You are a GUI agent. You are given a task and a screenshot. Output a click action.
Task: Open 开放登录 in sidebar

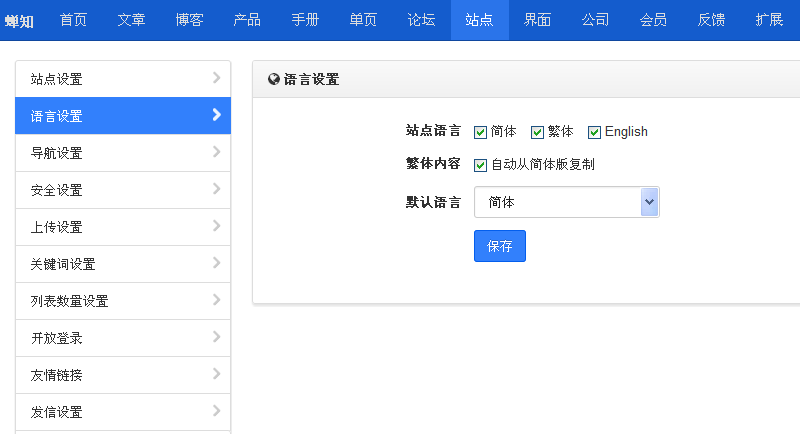click(123, 338)
